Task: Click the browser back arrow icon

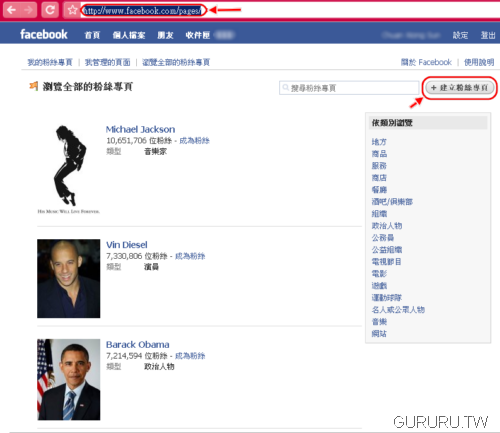Action: pos(11,10)
